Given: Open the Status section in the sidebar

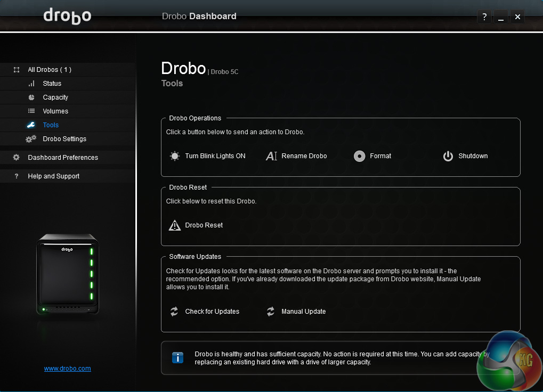Looking at the screenshot, I should tap(52, 84).
